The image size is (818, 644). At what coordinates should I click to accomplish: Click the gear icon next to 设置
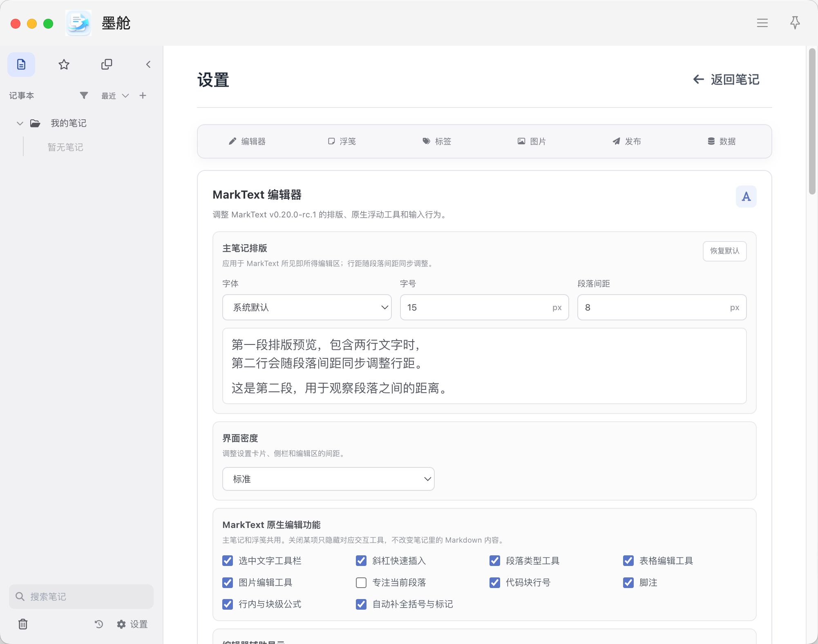tap(121, 624)
